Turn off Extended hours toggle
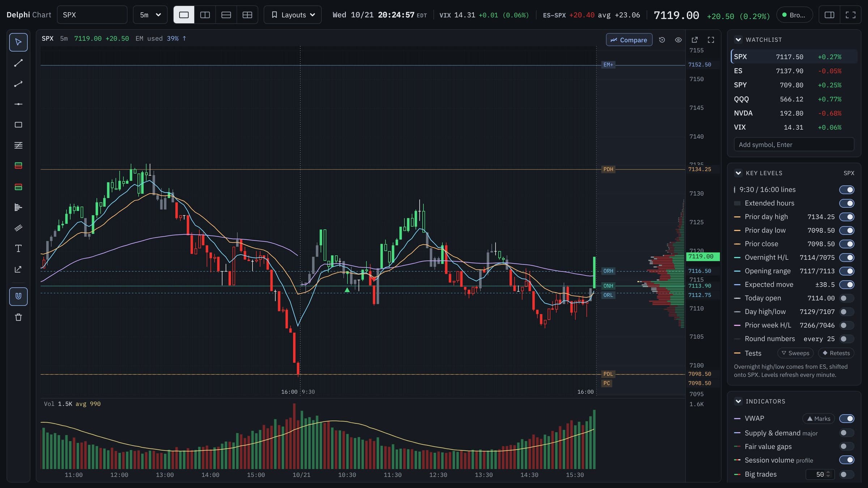This screenshot has width=868, height=488. tap(847, 203)
